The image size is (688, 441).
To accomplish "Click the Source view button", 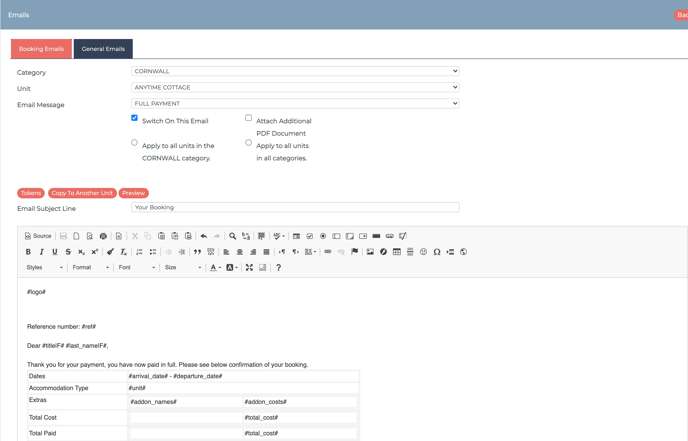I will tap(38, 236).
